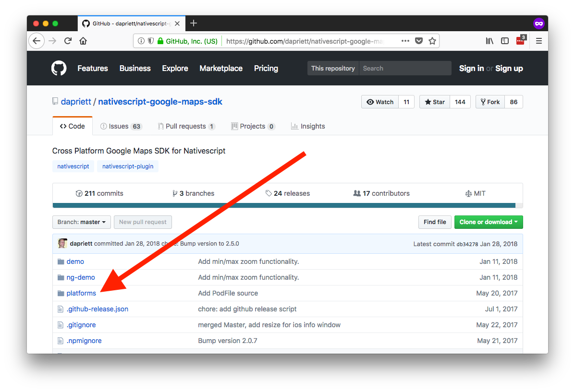This screenshot has height=392, width=575.
Task: Click the Sign in link
Action: 471,68
